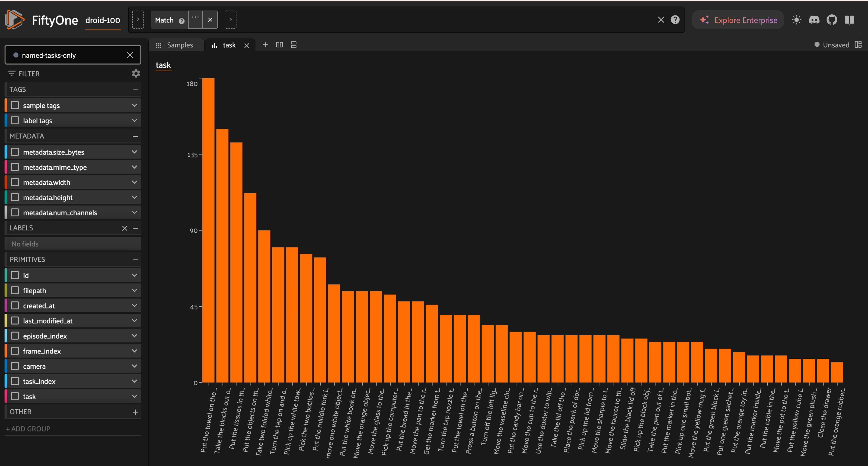Select droid-100 dataset name

pyautogui.click(x=103, y=20)
